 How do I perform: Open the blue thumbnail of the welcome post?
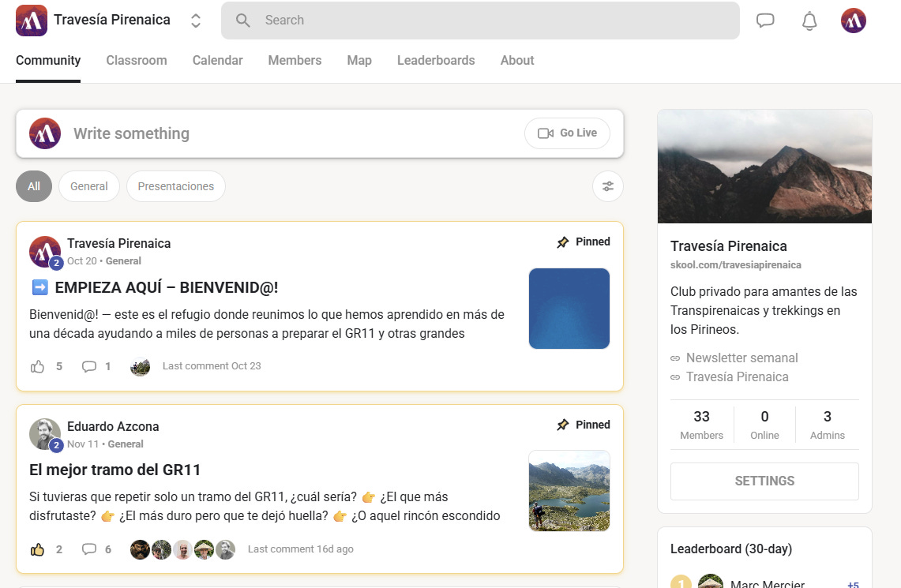569,309
